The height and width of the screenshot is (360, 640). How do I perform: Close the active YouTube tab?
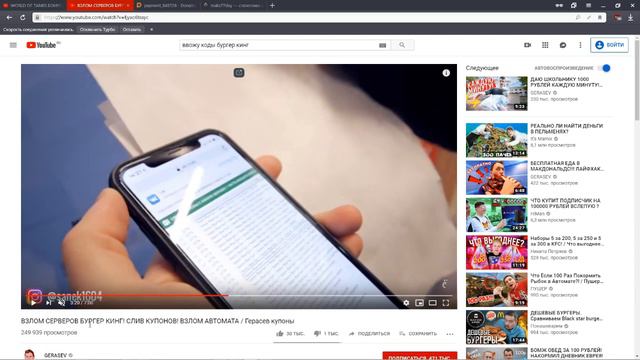[x=128, y=5]
